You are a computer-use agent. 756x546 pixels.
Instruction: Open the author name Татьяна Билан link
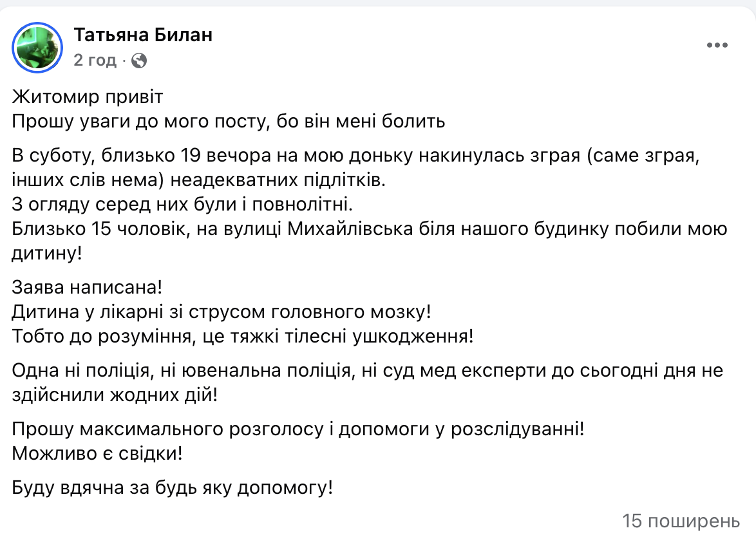(x=143, y=35)
